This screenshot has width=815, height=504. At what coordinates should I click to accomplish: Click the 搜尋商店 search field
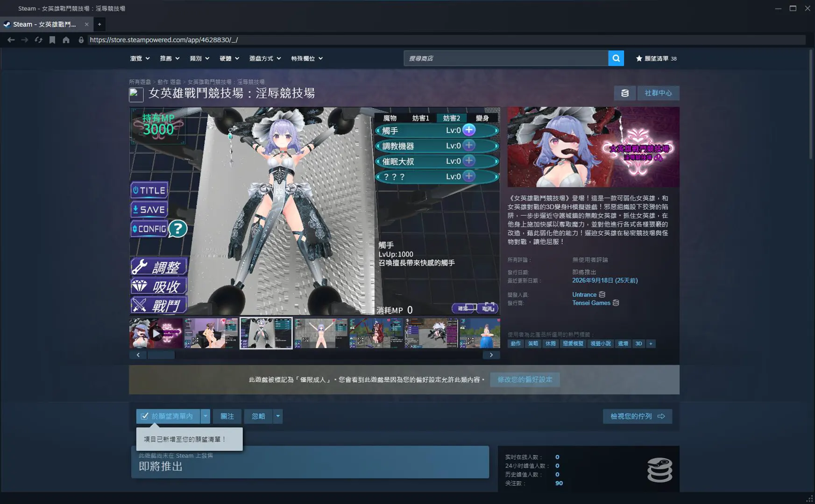tap(506, 58)
